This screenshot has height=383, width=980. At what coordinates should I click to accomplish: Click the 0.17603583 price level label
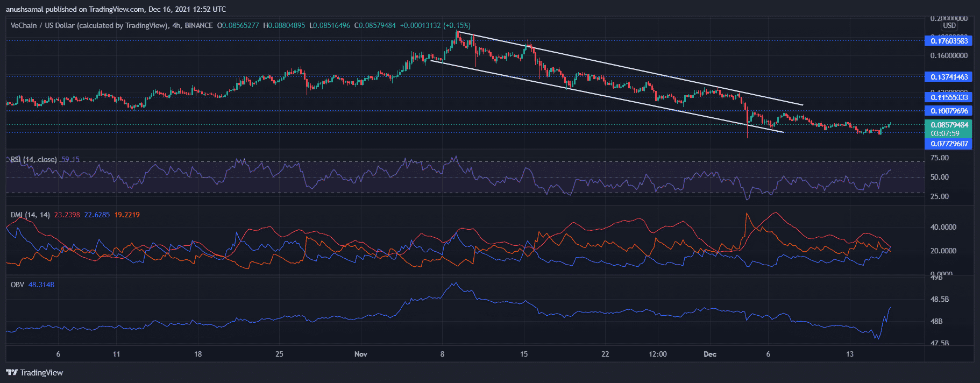pyautogui.click(x=949, y=41)
